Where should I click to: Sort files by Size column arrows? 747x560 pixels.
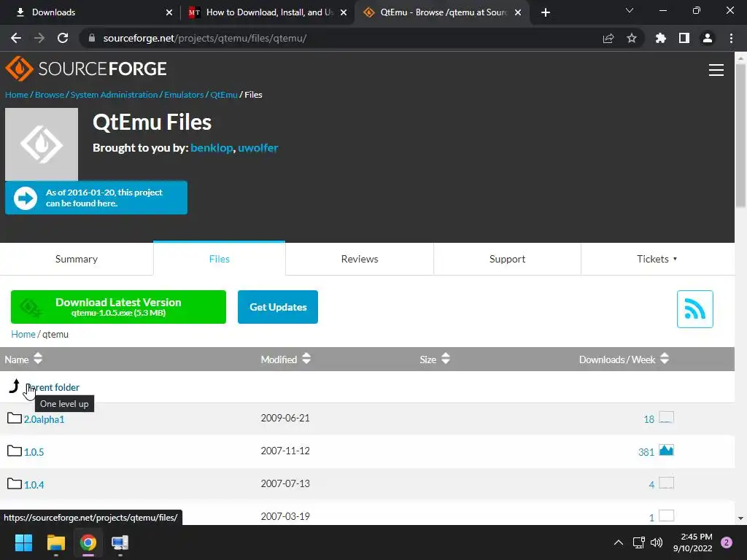click(x=446, y=359)
